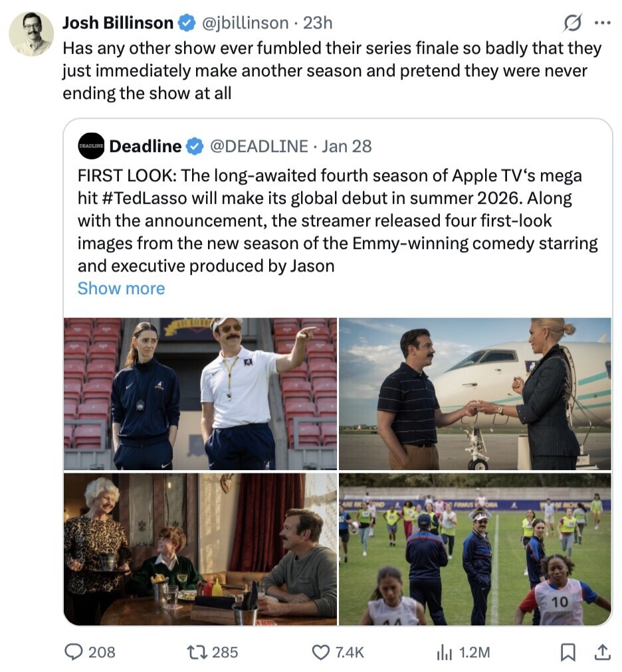Open the @jbillinson handle link
The height and width of the screenshot is (672, 622).
click(245, 23)
